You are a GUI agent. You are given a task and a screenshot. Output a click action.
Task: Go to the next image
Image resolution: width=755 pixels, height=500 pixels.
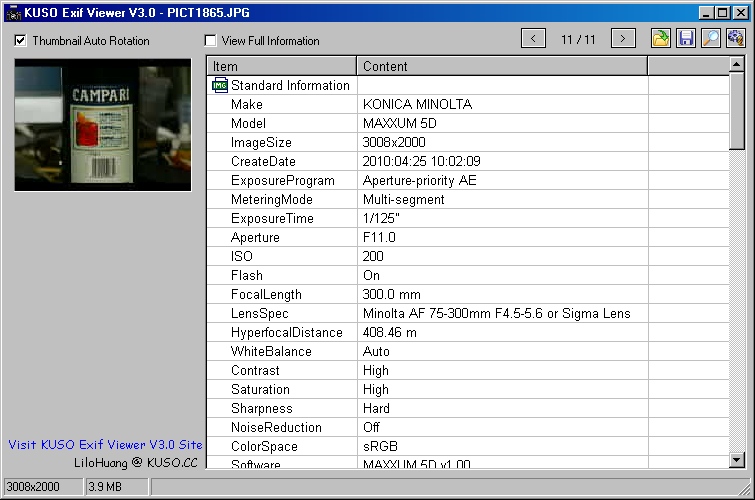coord(624,39)
